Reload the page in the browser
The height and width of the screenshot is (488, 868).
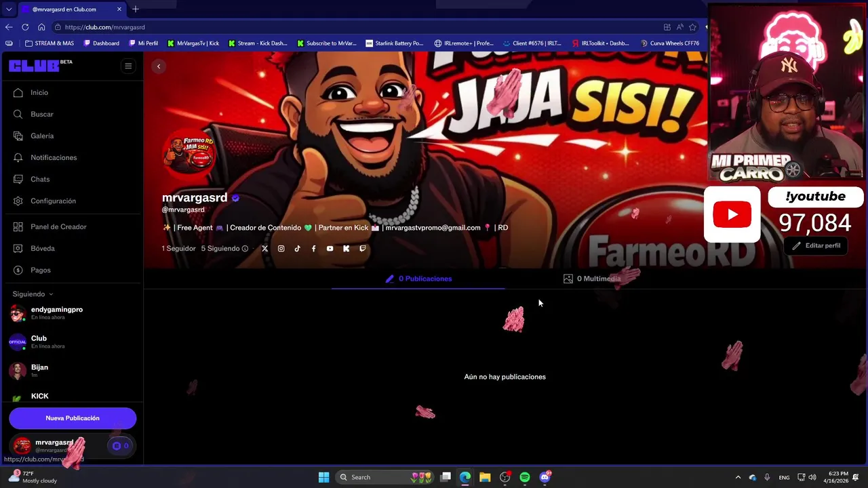(x=25, y=27)
